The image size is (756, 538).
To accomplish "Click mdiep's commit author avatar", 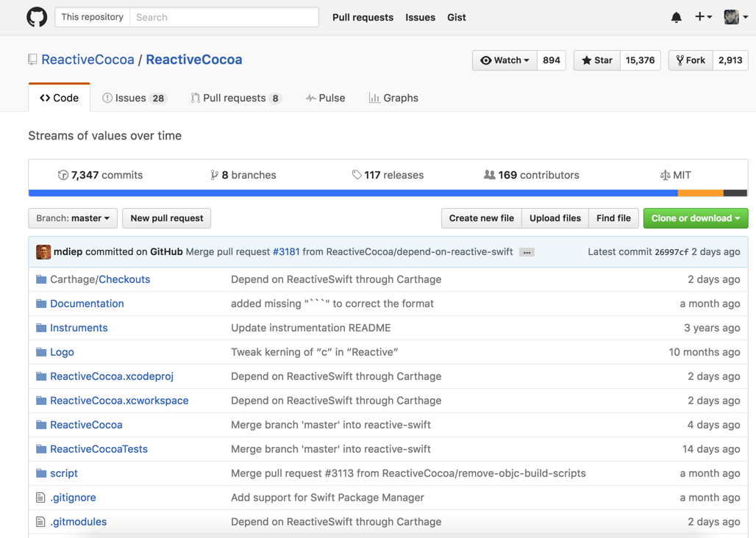I will coord(43,252).
